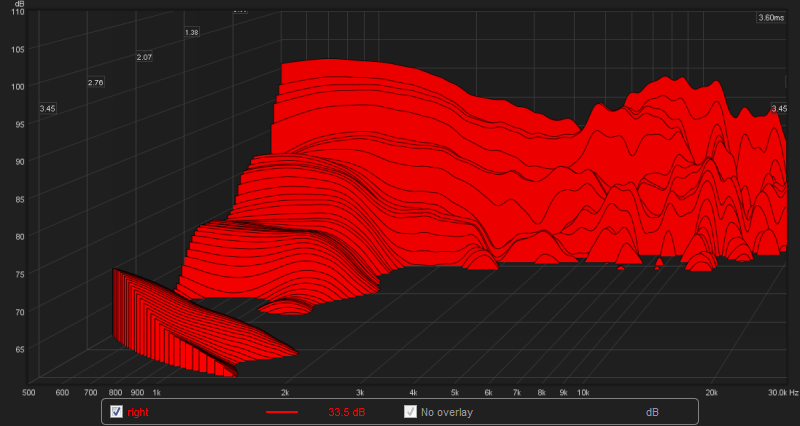Click the 'dB' unit label above the vertical axis
The width and height of the screenshot is (800, 426).
(20, 3)
